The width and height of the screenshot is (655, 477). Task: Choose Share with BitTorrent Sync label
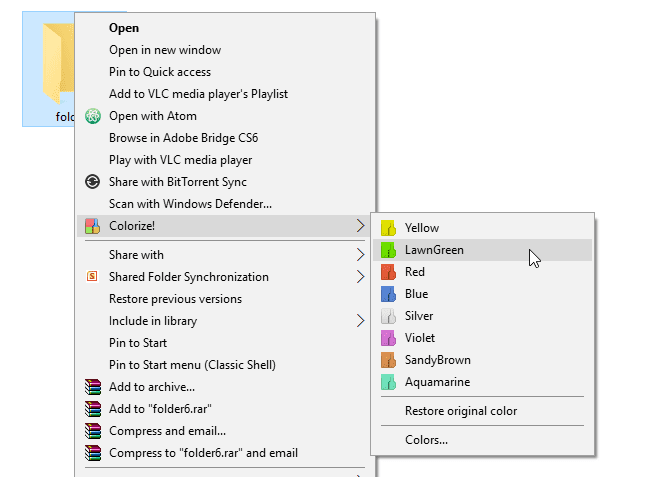coord(178,182)
